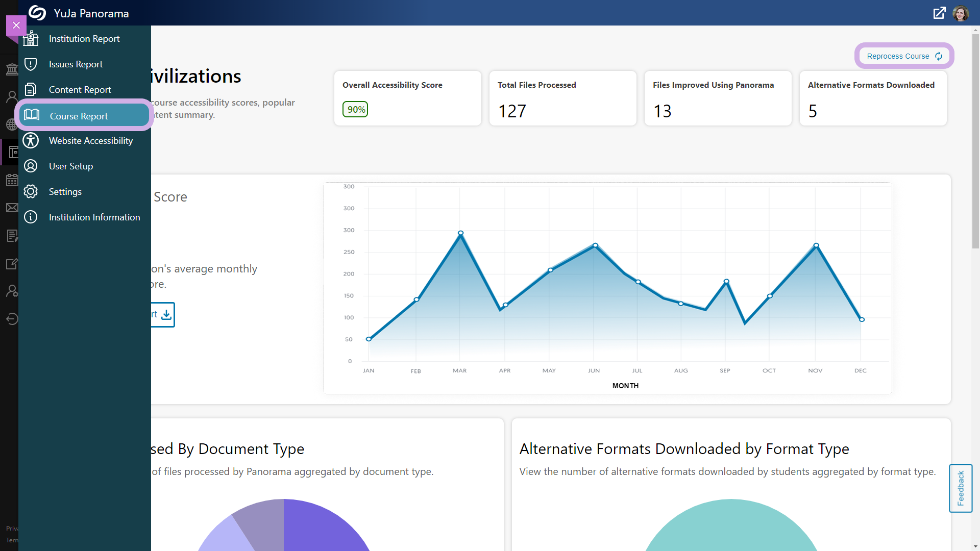
Task: Click the logout arrow icon in the left rail
Action: (12, 319)
